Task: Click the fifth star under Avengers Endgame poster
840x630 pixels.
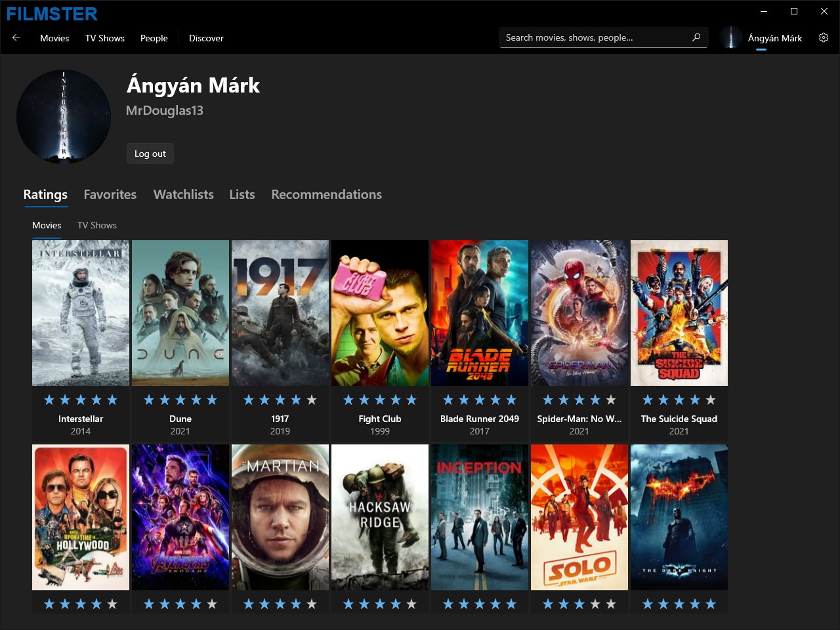Action: (x=212, y=604)
